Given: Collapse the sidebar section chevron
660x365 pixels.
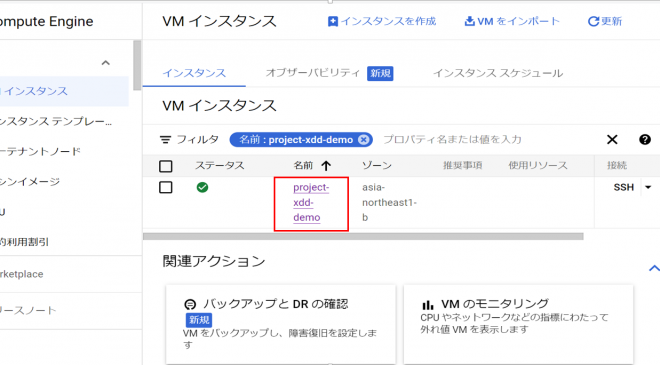Looking at the screenshot, I should (106, 63).
